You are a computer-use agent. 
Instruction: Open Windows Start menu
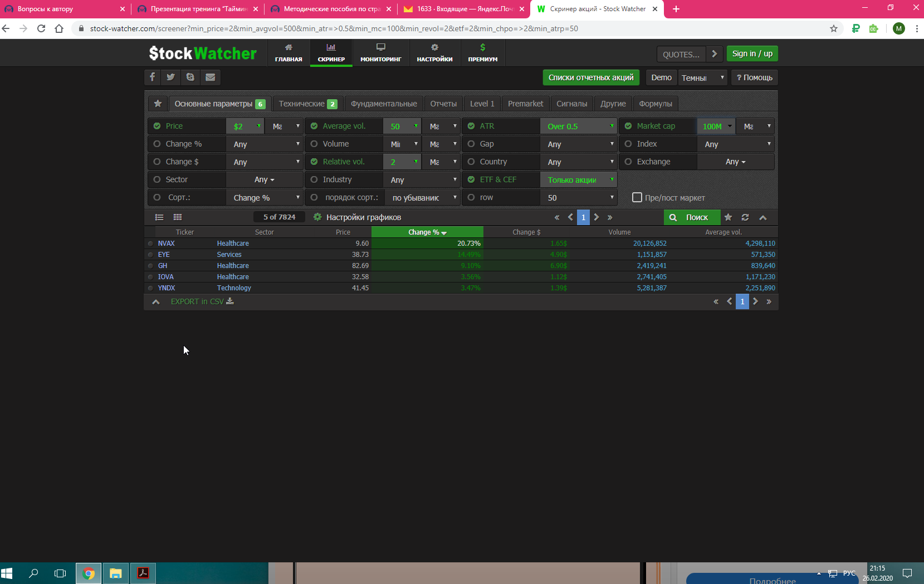7,573
